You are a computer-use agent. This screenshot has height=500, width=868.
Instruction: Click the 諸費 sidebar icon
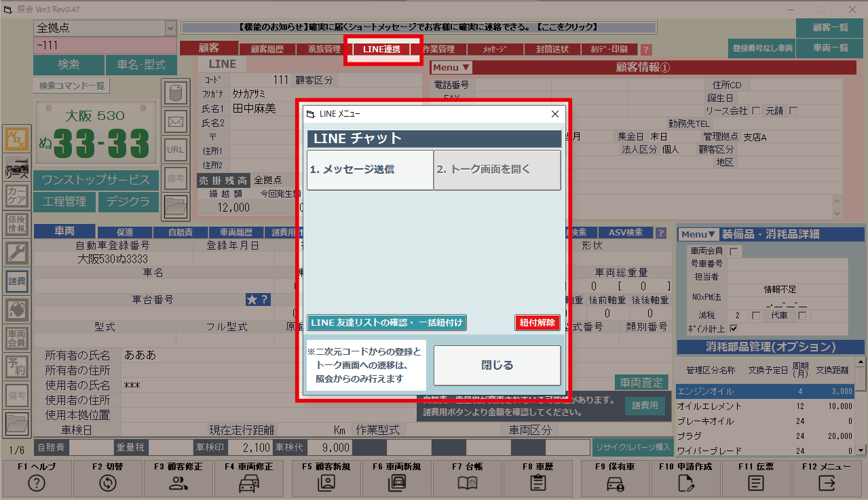[17, 282]
